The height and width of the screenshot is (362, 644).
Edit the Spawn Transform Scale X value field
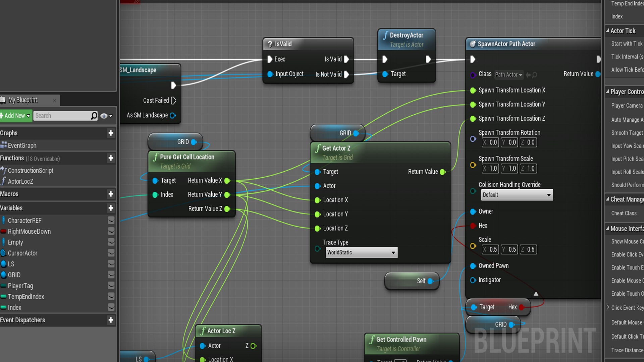click(x=490, y=169)
